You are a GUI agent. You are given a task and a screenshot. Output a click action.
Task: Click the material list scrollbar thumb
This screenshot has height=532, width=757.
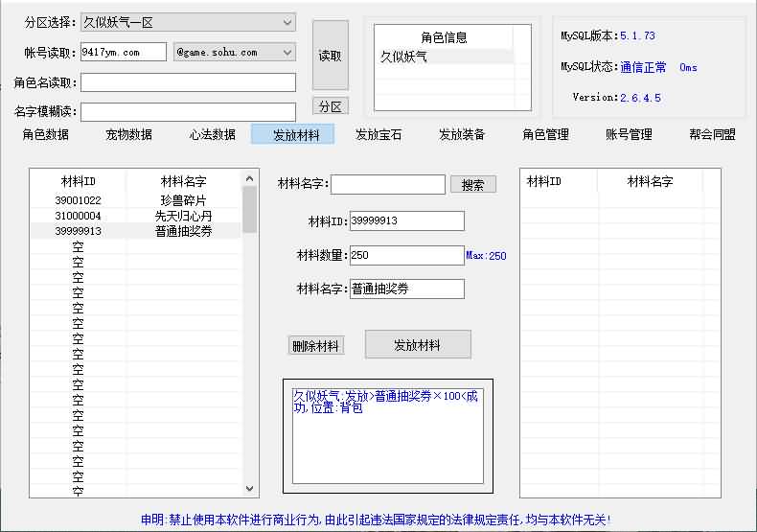[x=249, y=210]
